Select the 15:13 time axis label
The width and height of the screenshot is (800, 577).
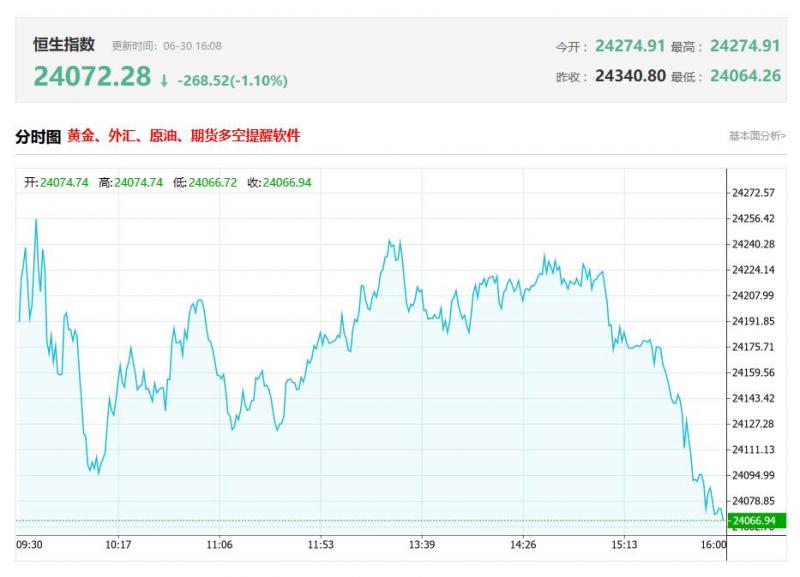coord(624,545)
